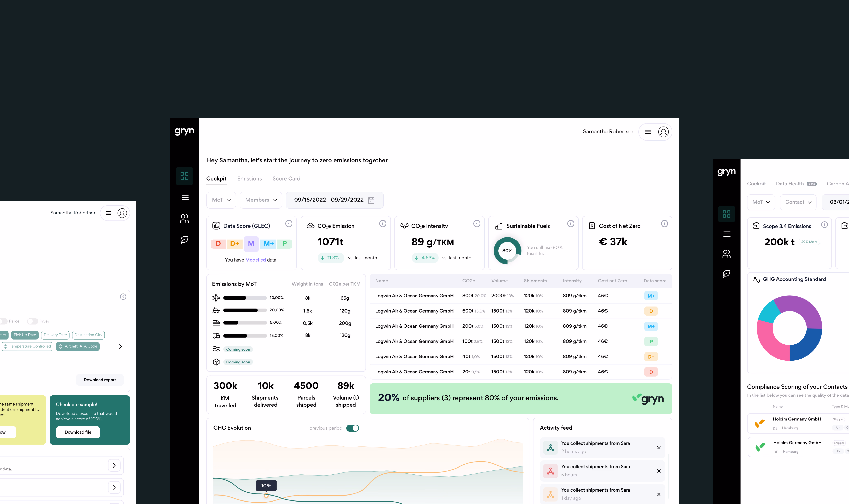Open the calendar icon in the date range field

click(x=371, y=200)
